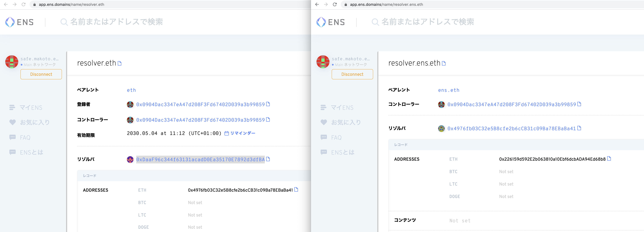Copy the 登録者 address 0x0904Dac...

point(268,105)
